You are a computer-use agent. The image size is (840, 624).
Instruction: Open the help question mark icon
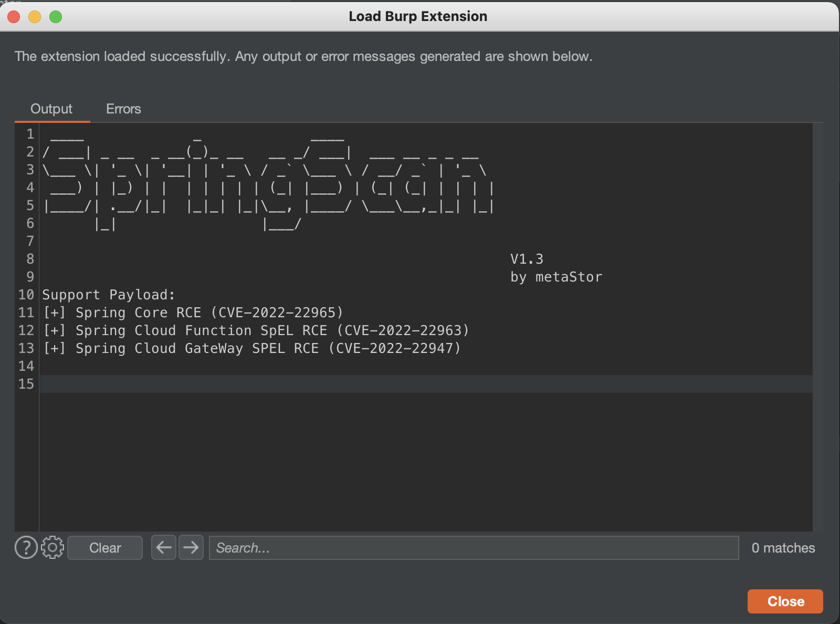(26, 548)
